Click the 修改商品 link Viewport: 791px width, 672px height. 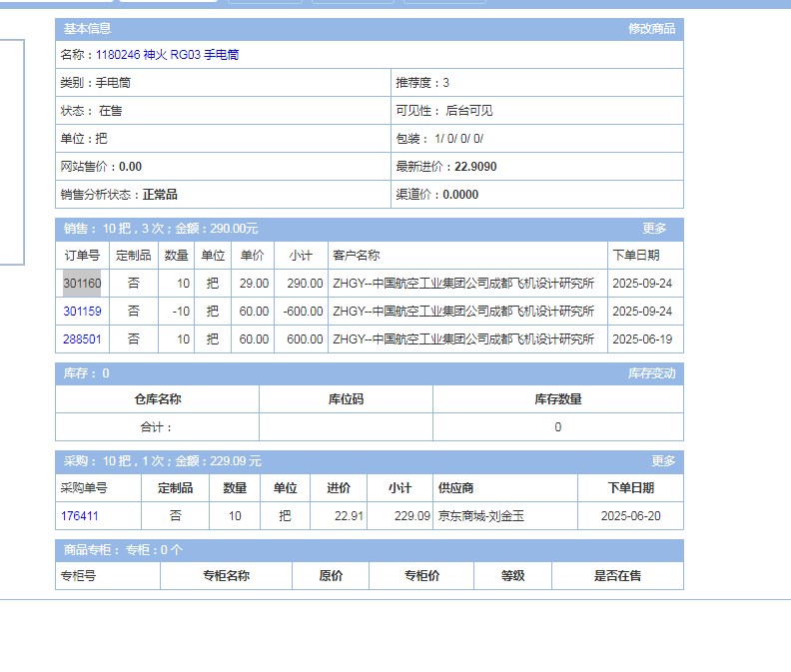(x=651, y=29)
